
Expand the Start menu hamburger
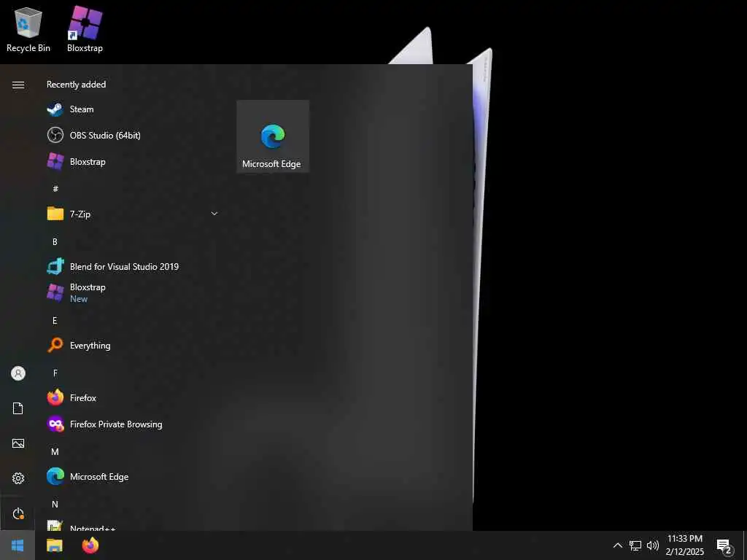pos(18,85)
